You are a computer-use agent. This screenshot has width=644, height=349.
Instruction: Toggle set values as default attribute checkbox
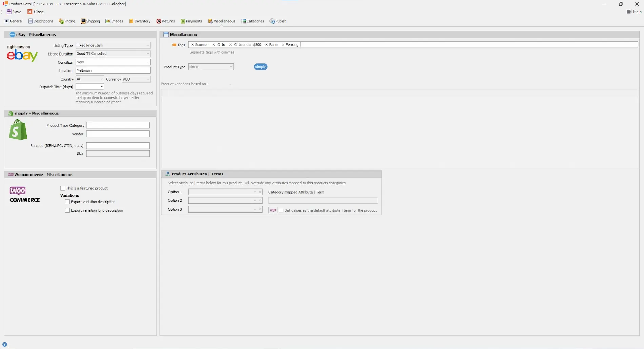(281, 210)
